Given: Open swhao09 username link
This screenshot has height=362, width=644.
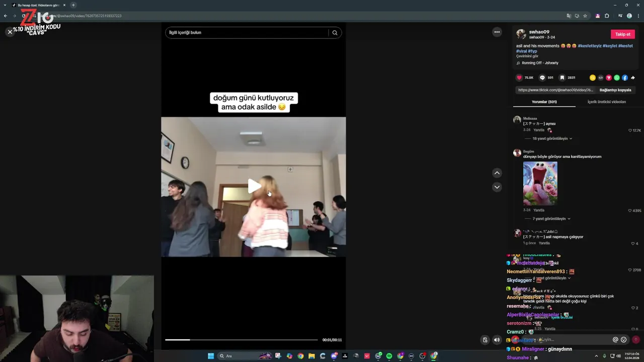Looking at the screenshot, I should pos(539,32).
